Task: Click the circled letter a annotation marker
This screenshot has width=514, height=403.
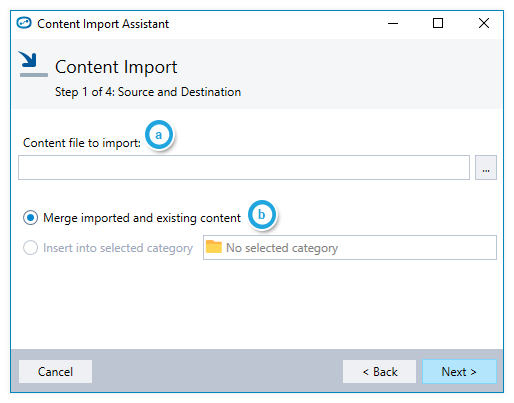Action: coord(159,135)
